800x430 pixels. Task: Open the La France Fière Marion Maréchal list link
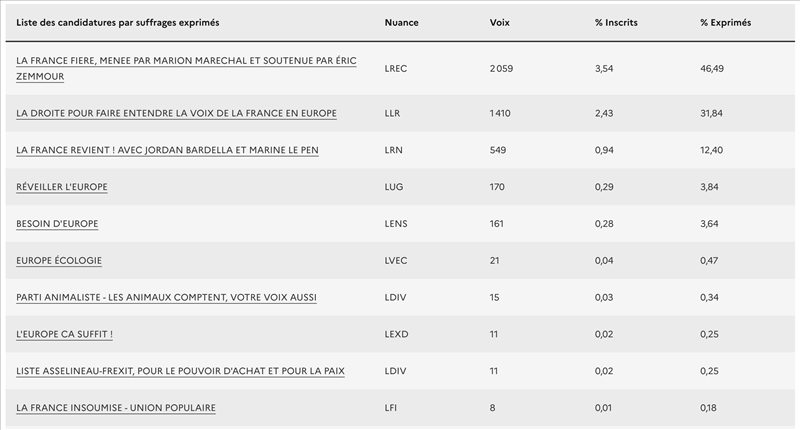tap(188, 60)
